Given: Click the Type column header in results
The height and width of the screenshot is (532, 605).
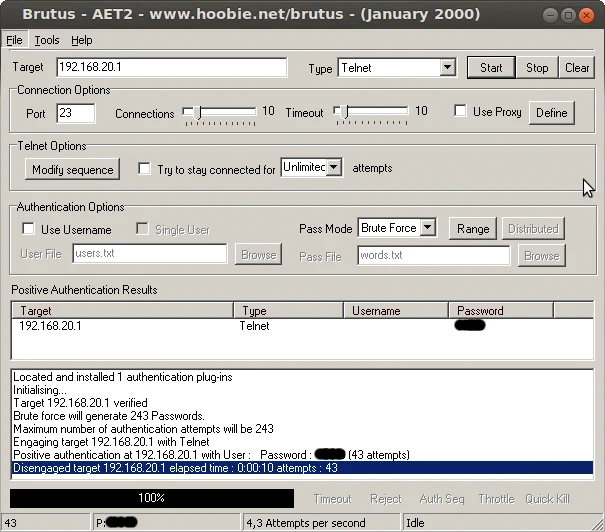Looking at the screenshot, I should tap(288, 311).
